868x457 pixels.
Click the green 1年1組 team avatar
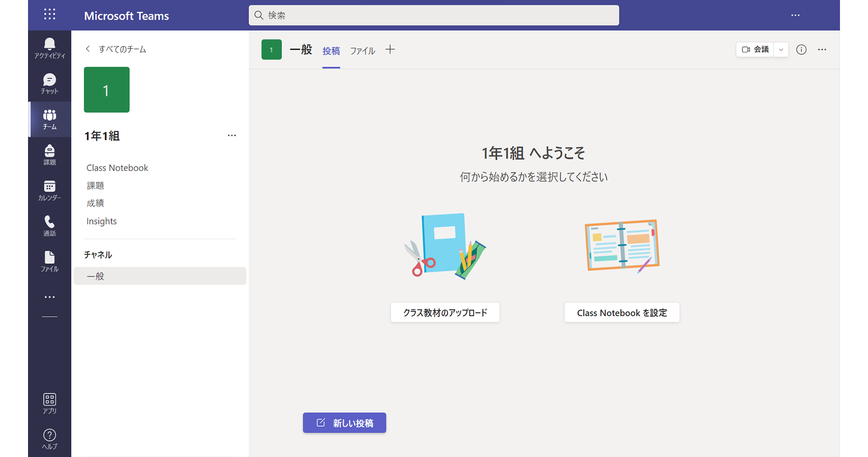107,90
